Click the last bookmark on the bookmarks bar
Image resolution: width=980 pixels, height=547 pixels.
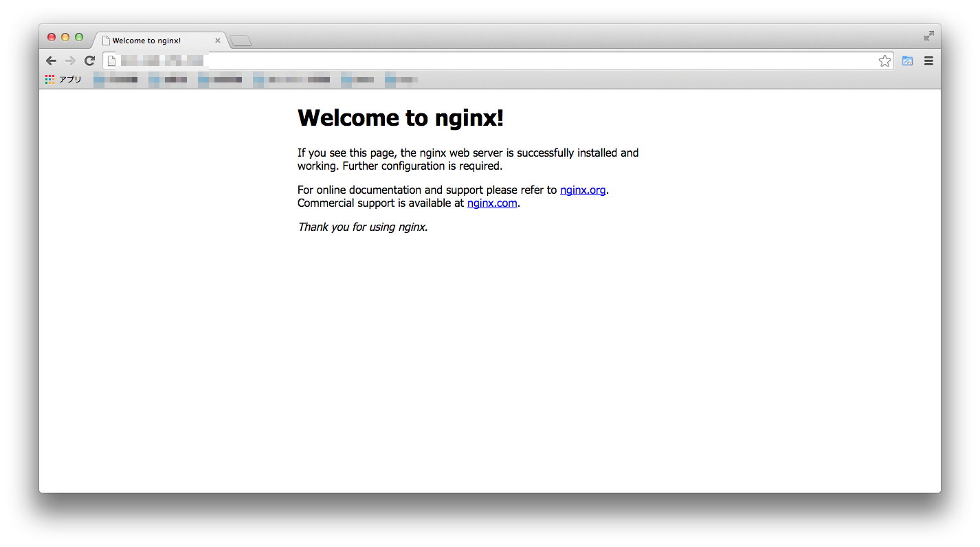[402, 78]
